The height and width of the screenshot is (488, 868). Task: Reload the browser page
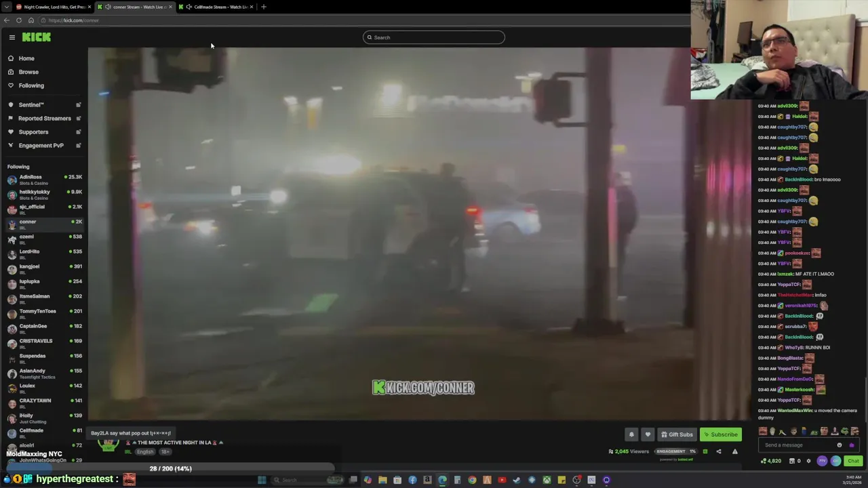point(19,20)
